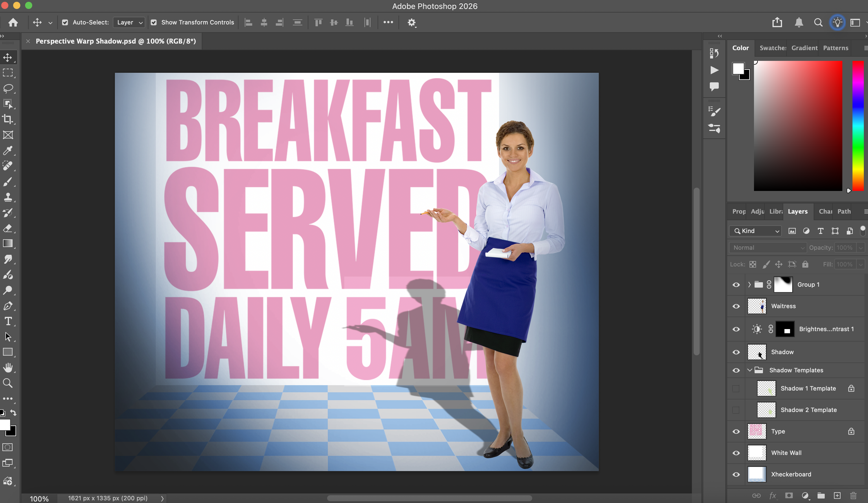Screen dimensions: 868x503
Task: Show the Shadow 1 Template layer
Action: click(x=736, y=388)
